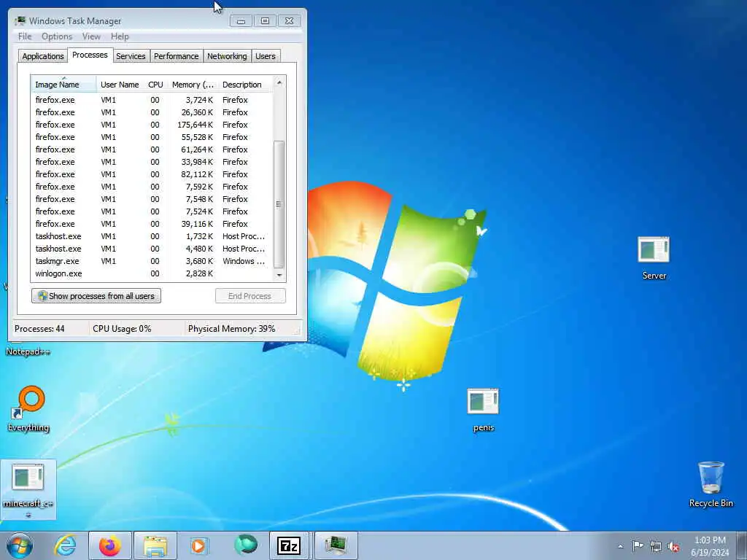Click the End Process button
Screen dimensions: 747x560
coord(250,296)
